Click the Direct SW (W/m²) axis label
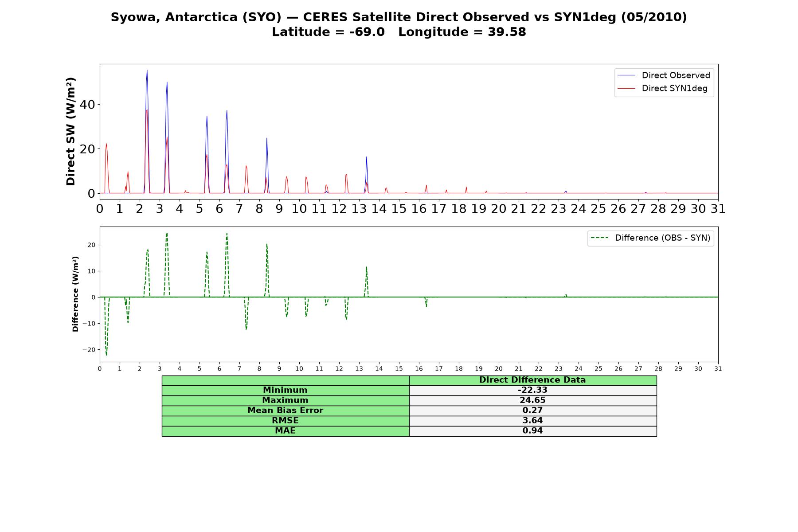Viewport: 798px width, 532px height. pos(70,131)
